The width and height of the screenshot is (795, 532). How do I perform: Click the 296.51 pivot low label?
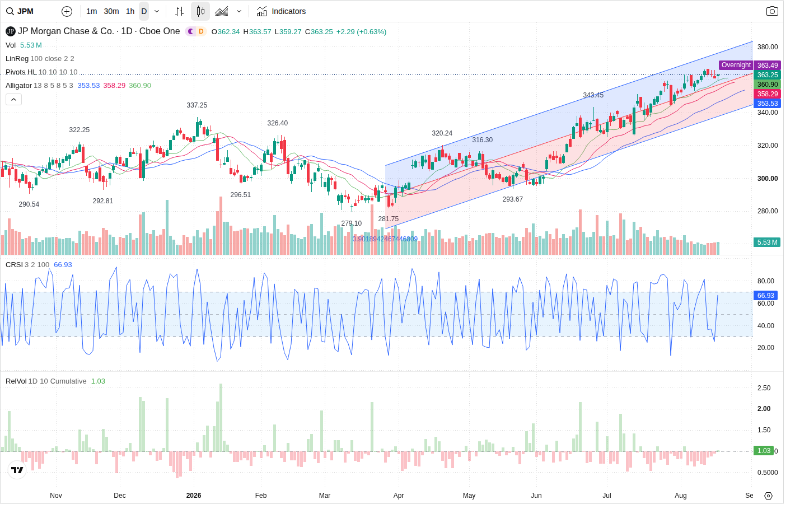(x=241, y=195)
